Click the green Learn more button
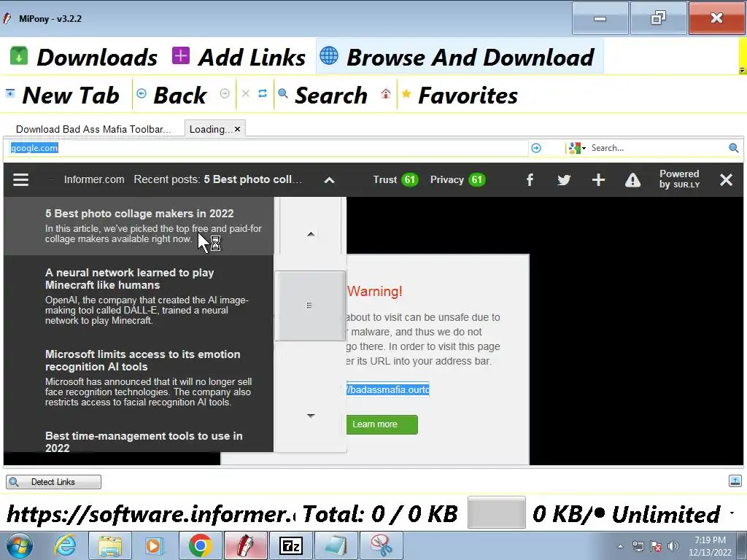The height and width of the screenshot is (560, 747). click(x=382, y=424)
